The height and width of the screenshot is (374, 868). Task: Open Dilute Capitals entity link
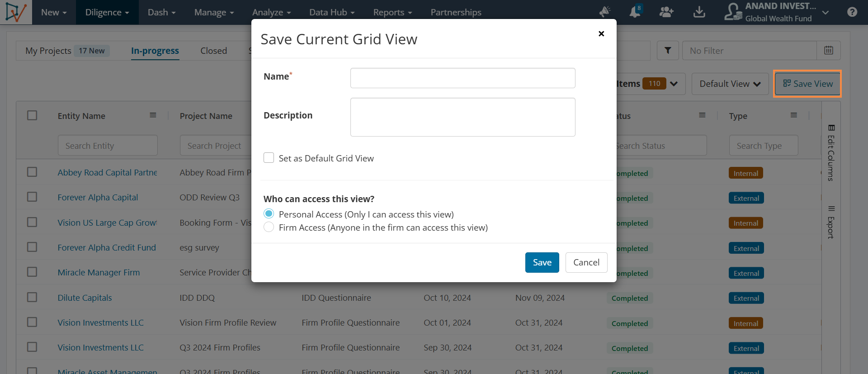click(85, 298)
